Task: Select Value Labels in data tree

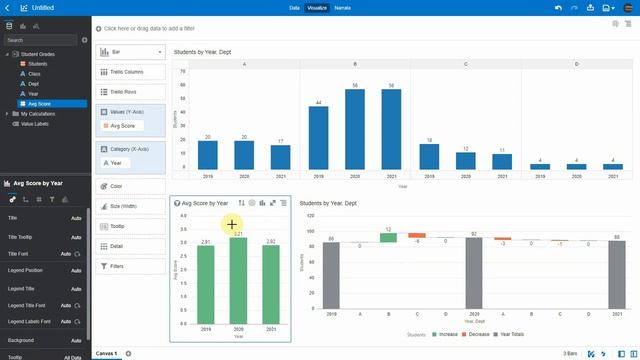Action: pyautogui.click(x=34, y=124)
